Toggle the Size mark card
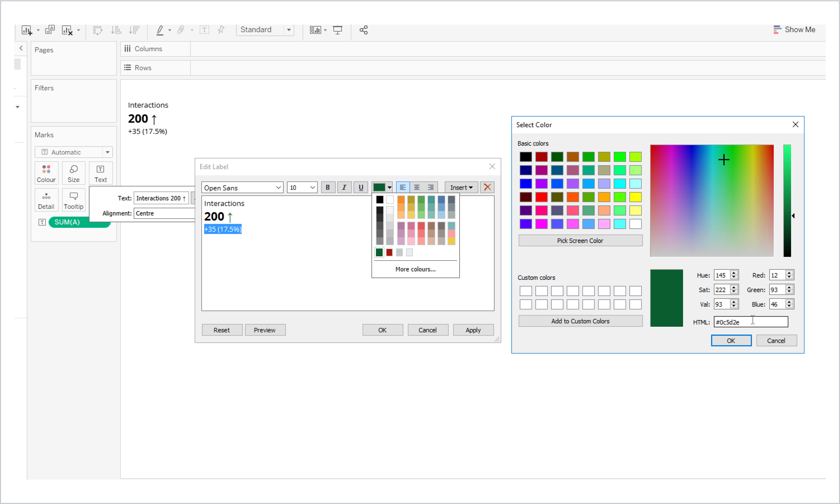The image size is (840, 504). (73, 173)
